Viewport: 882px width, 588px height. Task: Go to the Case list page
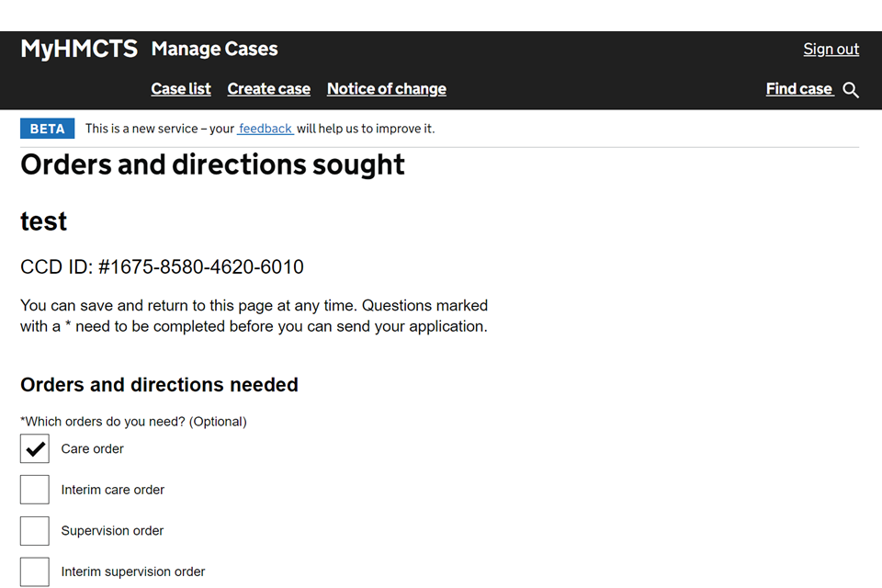pyautogui.click(x=181, y=89)
